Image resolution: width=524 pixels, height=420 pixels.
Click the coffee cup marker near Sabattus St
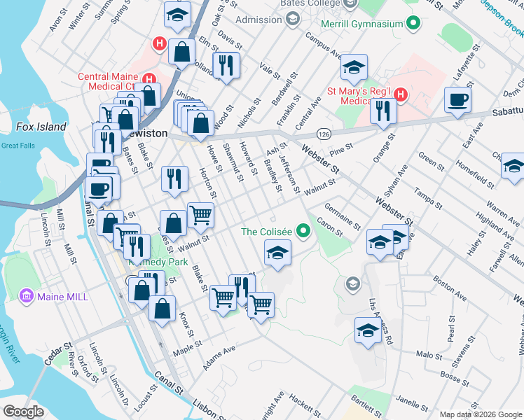pos(457,102)
